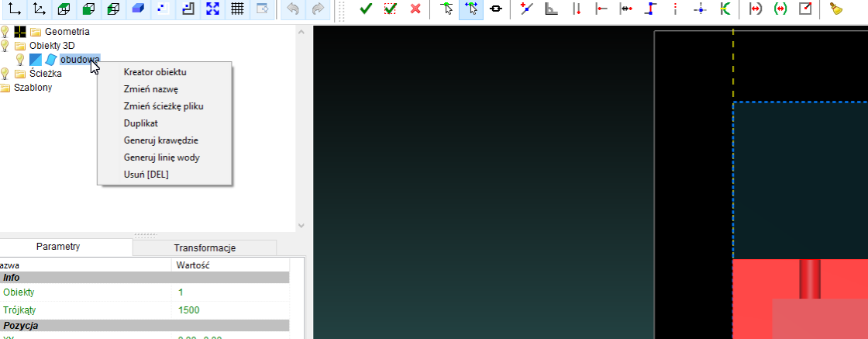
Task: Cancel with the red X icon
Action: tap(415, 9)
